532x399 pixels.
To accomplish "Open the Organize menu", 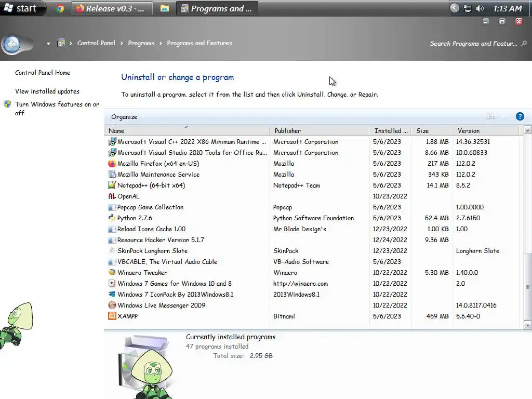I will 124,117.
